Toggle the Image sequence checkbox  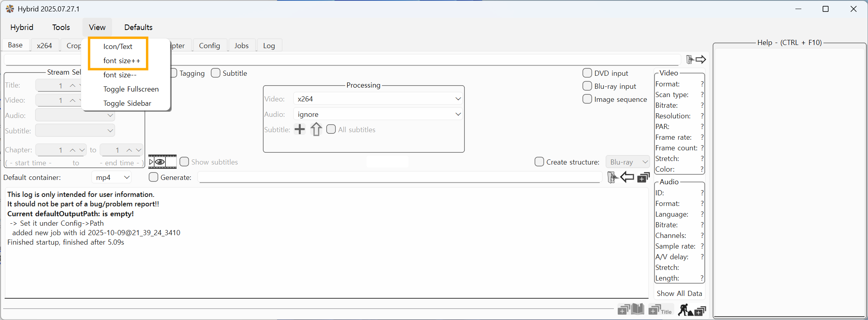587,99
